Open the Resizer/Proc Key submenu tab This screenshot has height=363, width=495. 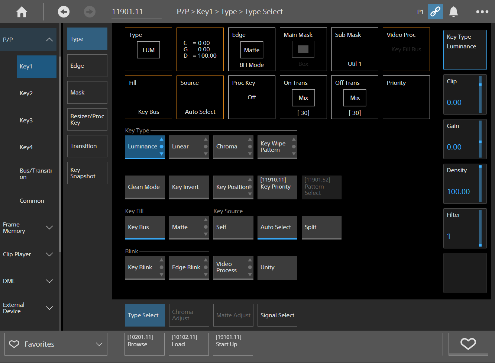(x=87, y=119)
